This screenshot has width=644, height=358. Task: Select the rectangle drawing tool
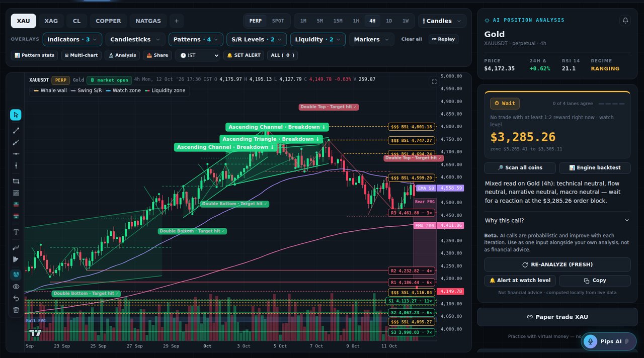click(16, 181)
